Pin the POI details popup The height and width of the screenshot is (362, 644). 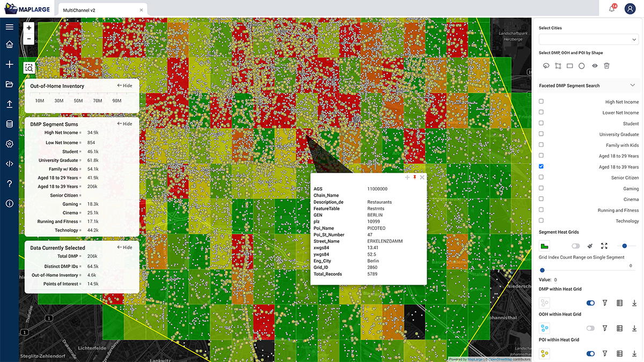(414, 177)
